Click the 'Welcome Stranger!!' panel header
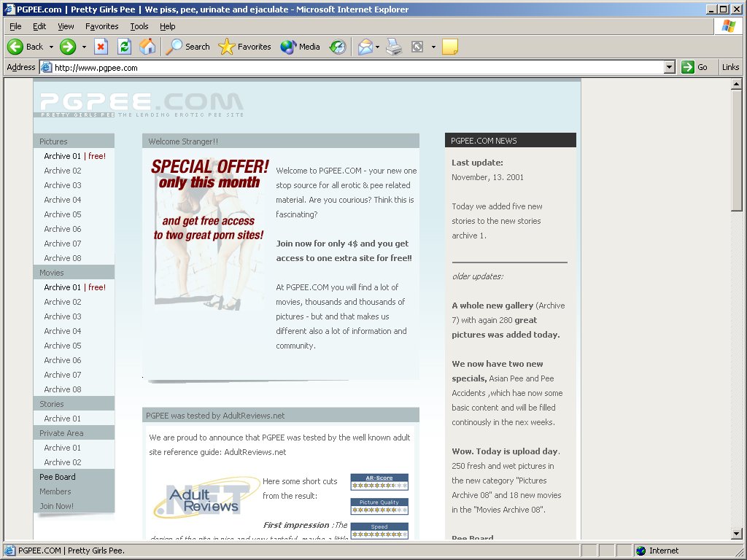Image resolution: width=747 pixels, height=560 pixels. click(x=281, y=141)
